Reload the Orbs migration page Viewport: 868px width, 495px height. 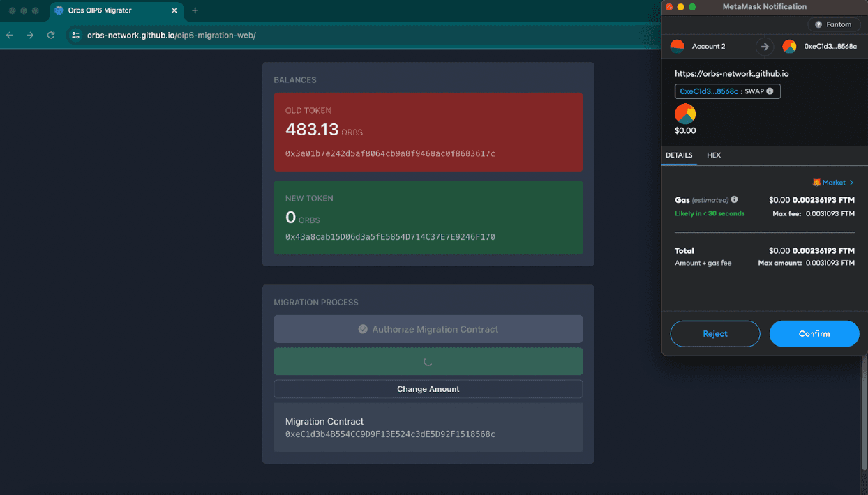(x=51, y=35)
